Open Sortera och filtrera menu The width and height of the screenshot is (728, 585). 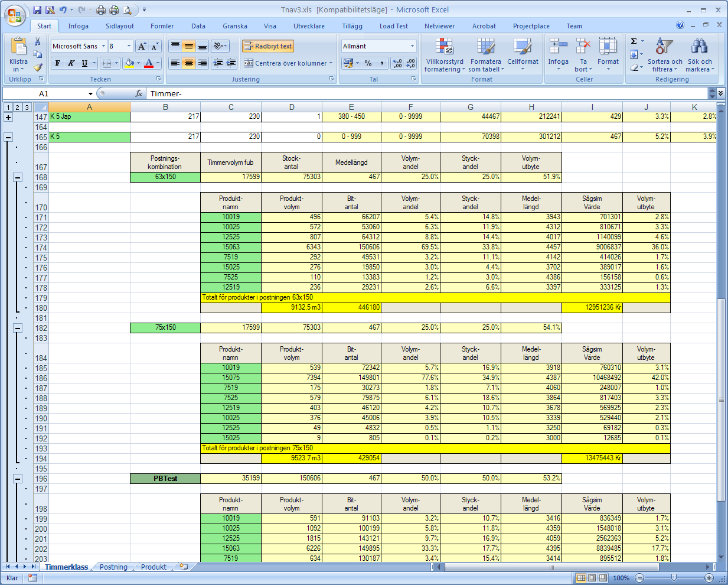click(665, 54)
